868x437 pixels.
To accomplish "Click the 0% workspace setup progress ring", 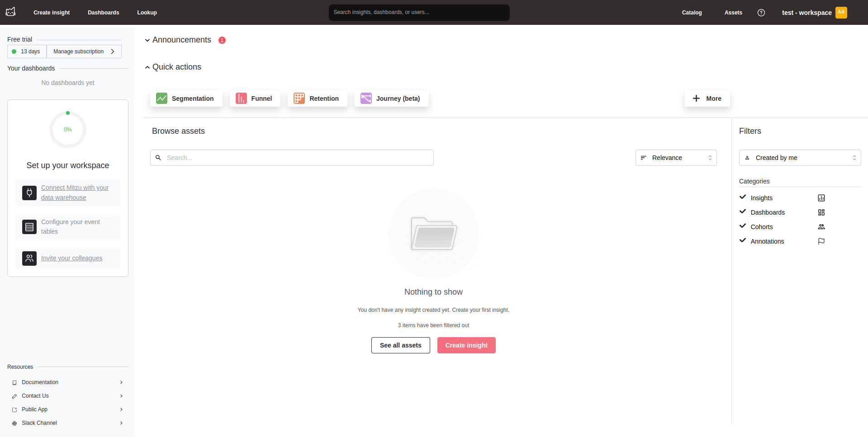I will [x=67, y=129].
